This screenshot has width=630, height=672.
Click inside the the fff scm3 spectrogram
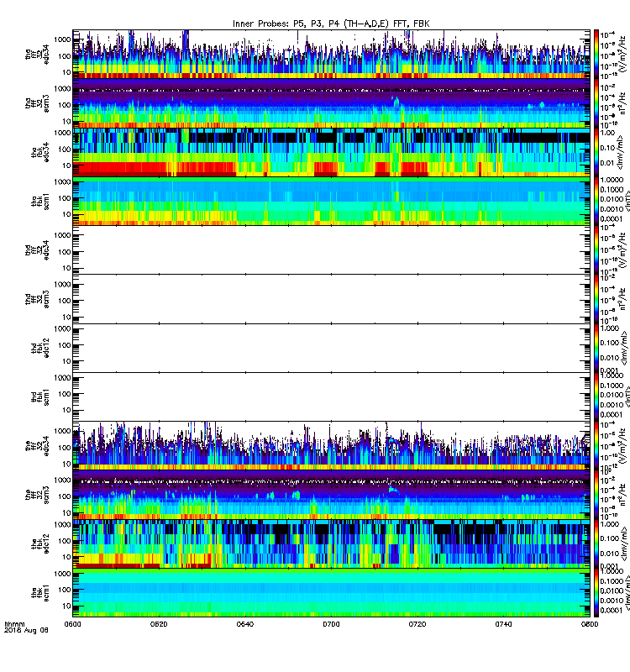coord(331,494)
